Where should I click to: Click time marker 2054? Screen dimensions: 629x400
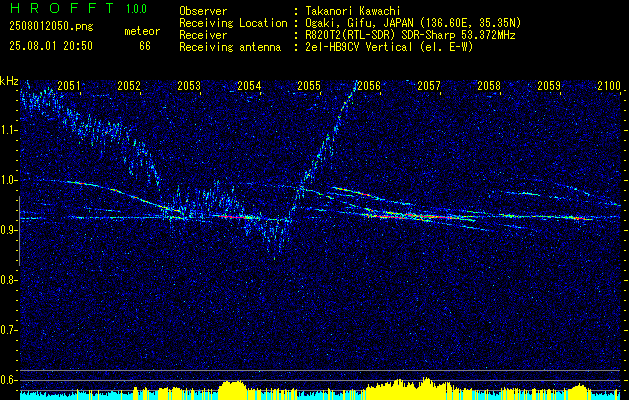coord(249,86)
